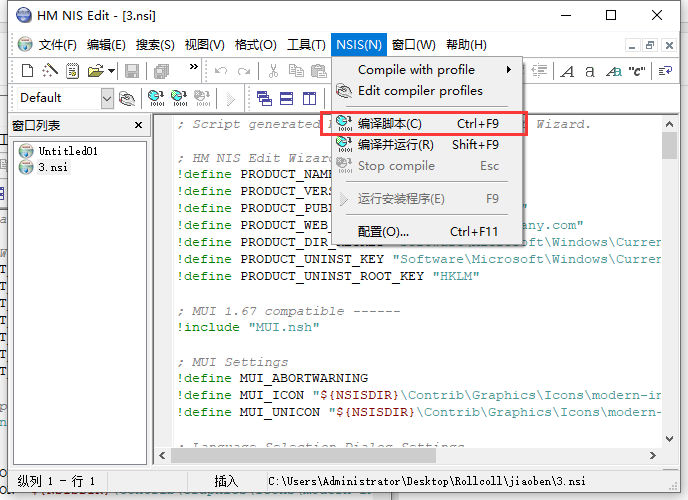This screenshot has width=688, height=500.
Task: Choose Edit compiler profiles menu entry
Action: point(427,91)
